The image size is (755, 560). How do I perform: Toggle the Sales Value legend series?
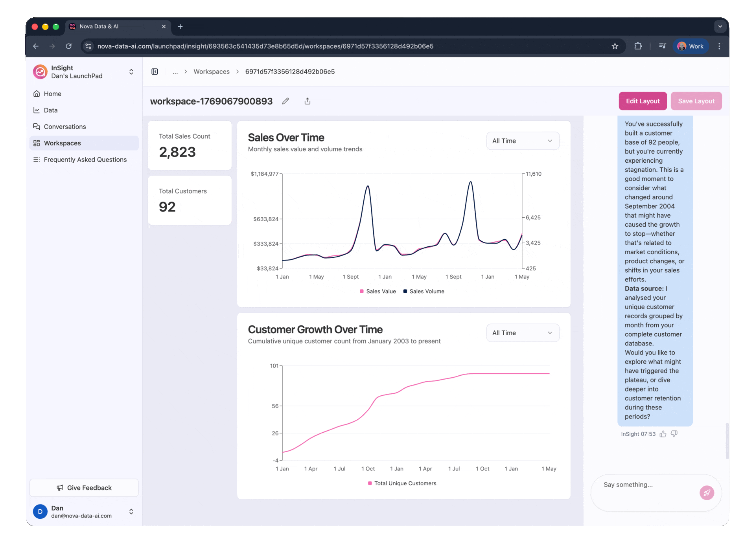[x=377, y=291]
